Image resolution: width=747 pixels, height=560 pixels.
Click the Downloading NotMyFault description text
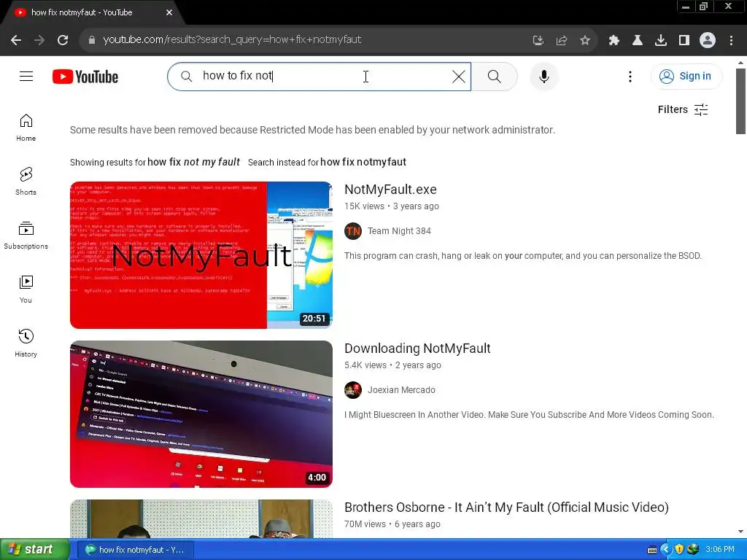(529, 415)
